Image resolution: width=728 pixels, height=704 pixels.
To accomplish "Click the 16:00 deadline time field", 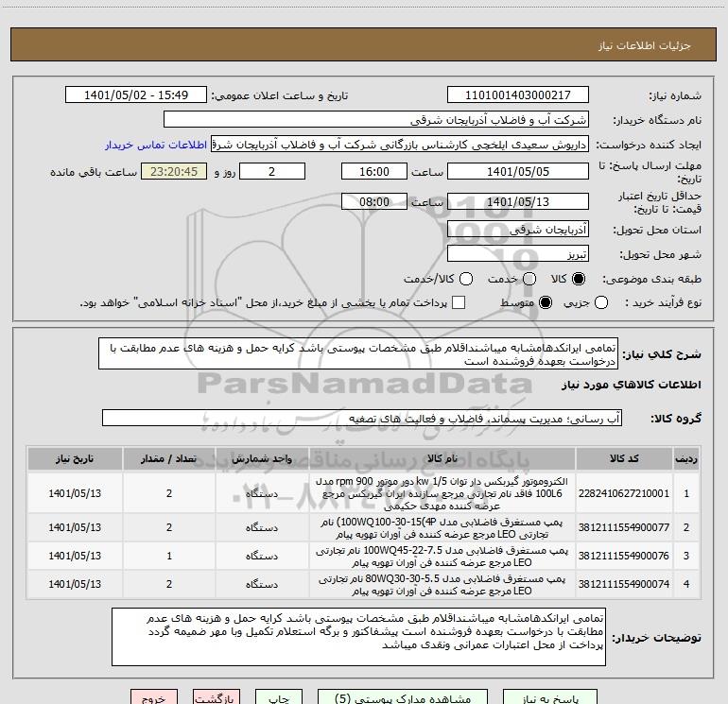I will [x=374, y=171].
